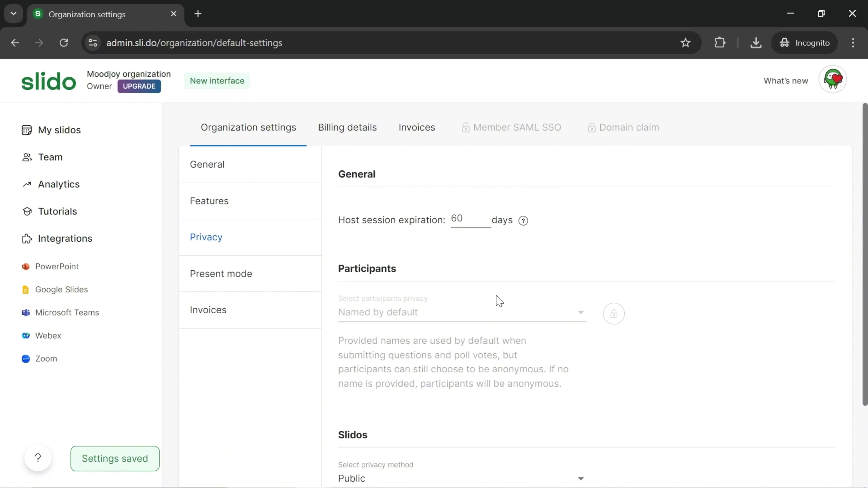Open browser downloads icon
The height and width of the screenshot is (488, 868).
click(x=756, y=43)
